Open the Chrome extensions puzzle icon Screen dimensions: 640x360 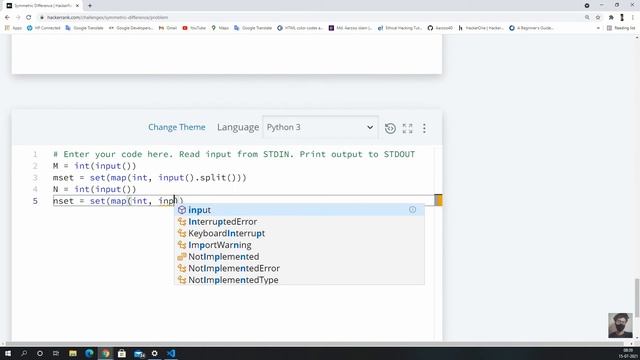point(611,18)
